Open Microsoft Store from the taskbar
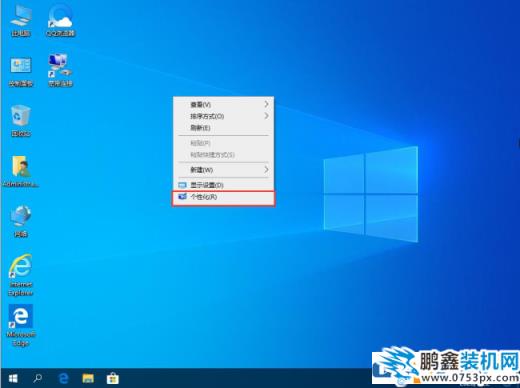This screenshot has width=520, height=388. coord(113,378)
